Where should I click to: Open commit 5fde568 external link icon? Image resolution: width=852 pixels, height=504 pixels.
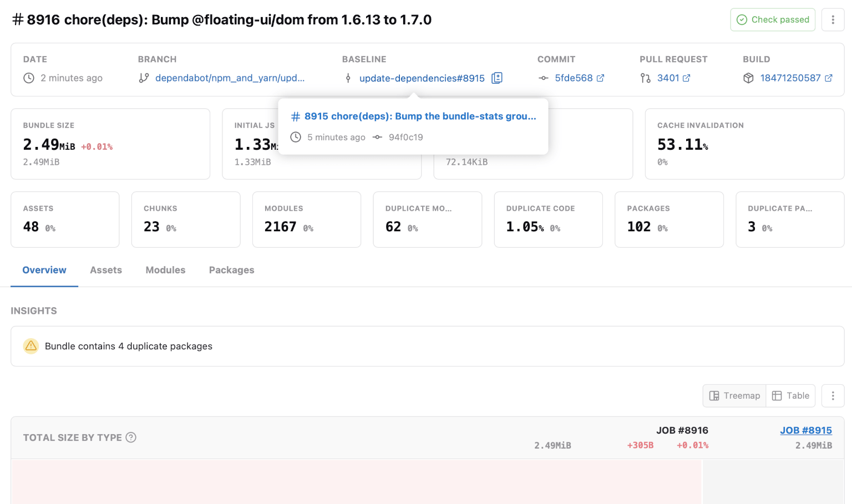point(600,78)
